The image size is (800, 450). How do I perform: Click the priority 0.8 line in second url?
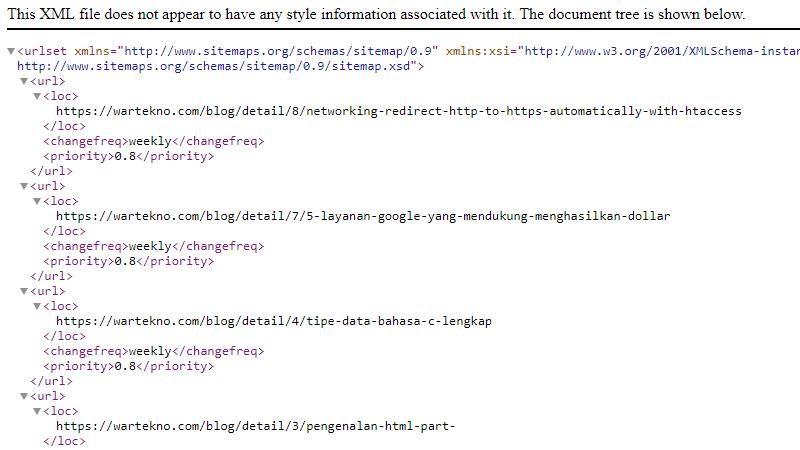coord(129,261)
